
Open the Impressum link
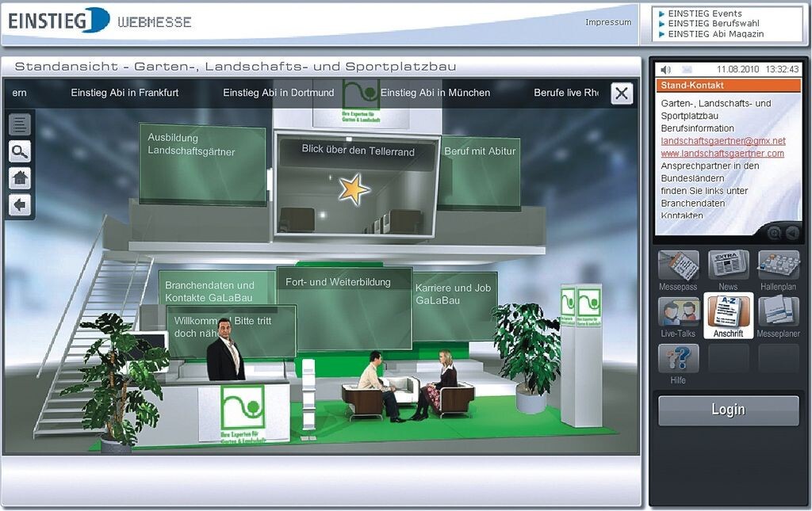(x=608, y=22)
